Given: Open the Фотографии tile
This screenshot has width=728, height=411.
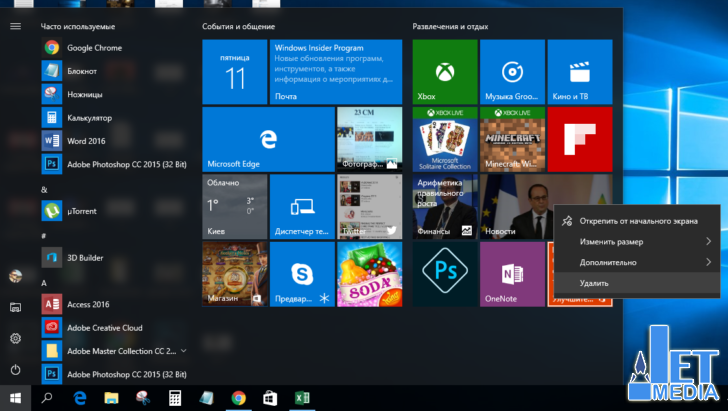Looking at the screenshot, I should pyautogui.click(x=370, y=139).
